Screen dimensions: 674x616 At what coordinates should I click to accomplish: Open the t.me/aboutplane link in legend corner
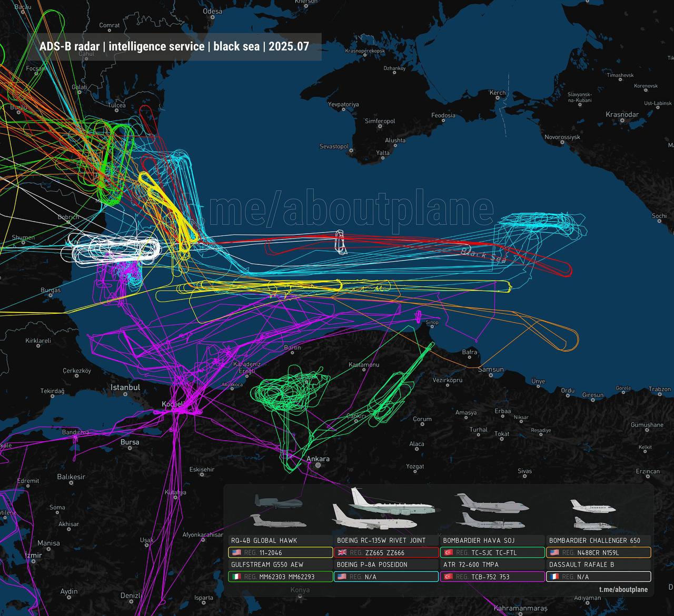623,590
